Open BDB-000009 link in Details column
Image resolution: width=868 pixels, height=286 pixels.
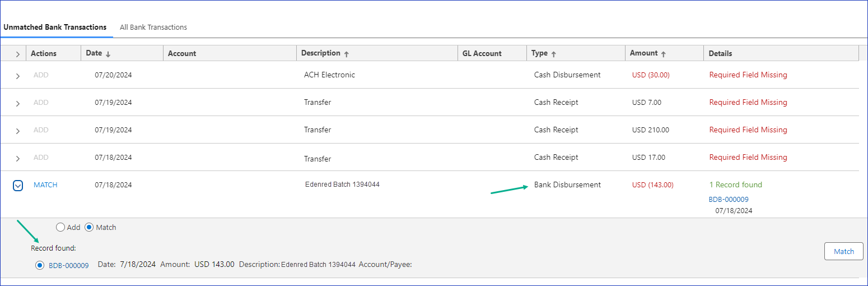pos(729,199)
